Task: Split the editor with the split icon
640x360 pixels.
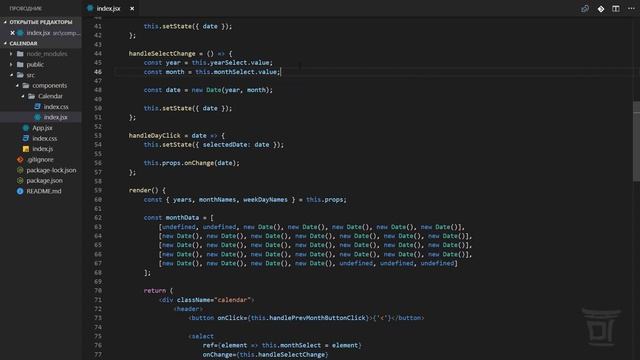Action: [x=616, y=9]
